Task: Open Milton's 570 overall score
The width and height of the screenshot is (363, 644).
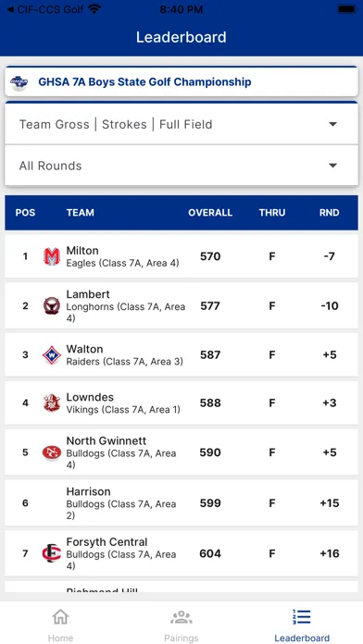Action: 210,256
